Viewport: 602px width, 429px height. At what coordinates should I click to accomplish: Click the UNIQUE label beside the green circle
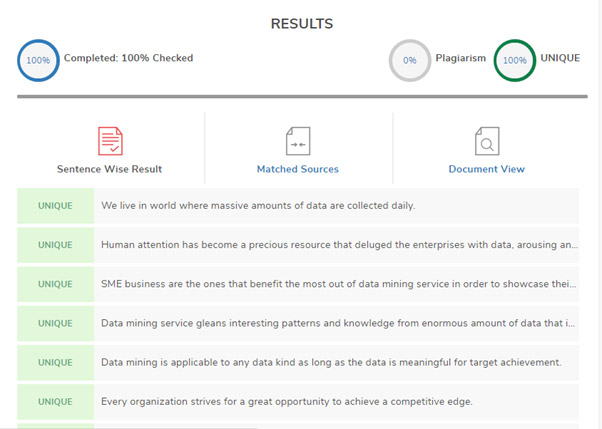click(560, 58)
